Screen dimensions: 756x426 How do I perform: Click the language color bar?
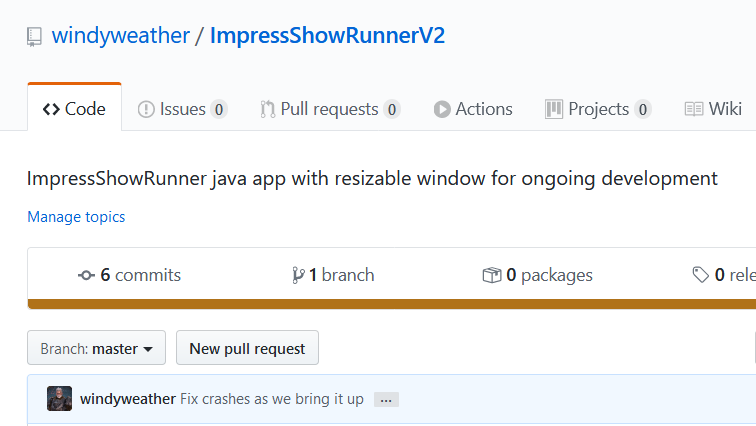391,304
